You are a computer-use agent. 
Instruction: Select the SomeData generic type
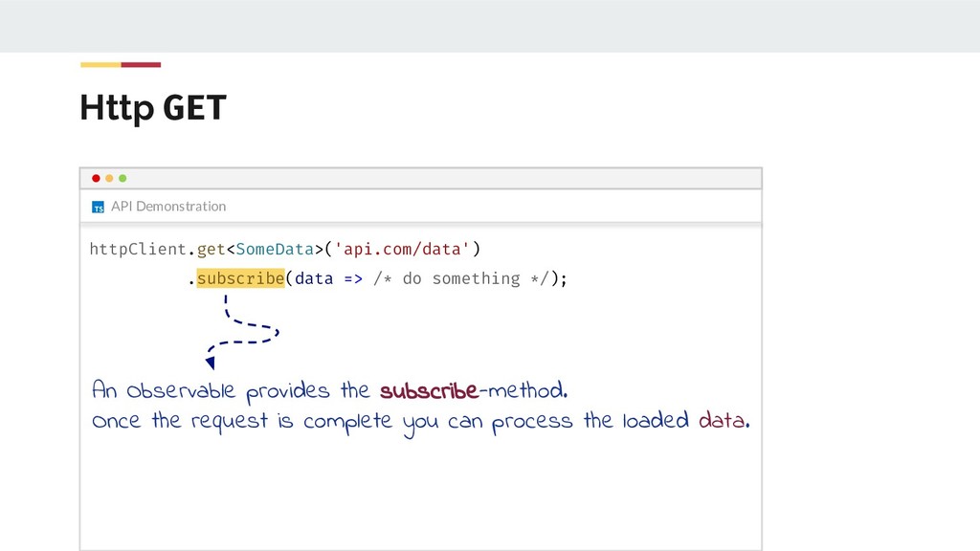click(x=276, y=250)
